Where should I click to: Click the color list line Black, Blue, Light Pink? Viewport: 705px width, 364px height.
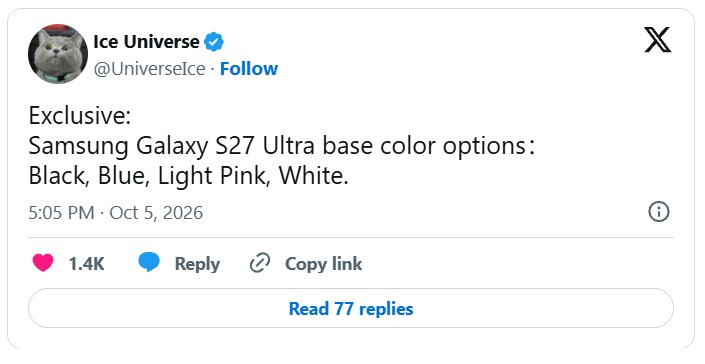[188, 176]
